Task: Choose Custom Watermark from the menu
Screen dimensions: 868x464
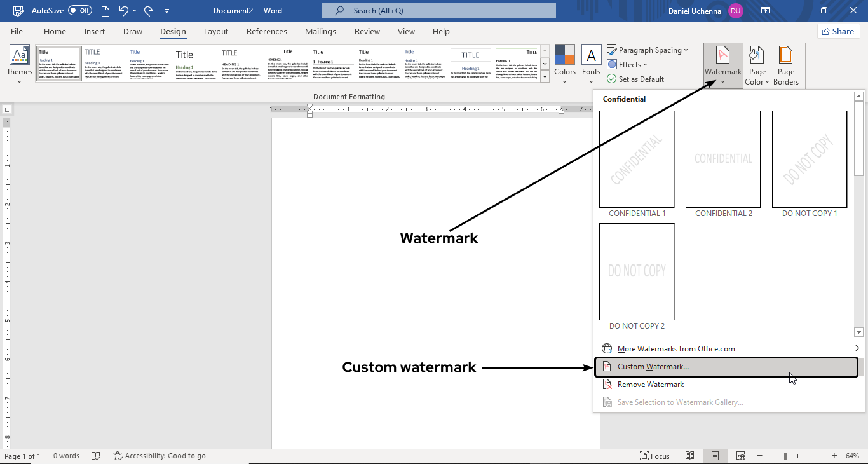Action: tap(653, 366)
